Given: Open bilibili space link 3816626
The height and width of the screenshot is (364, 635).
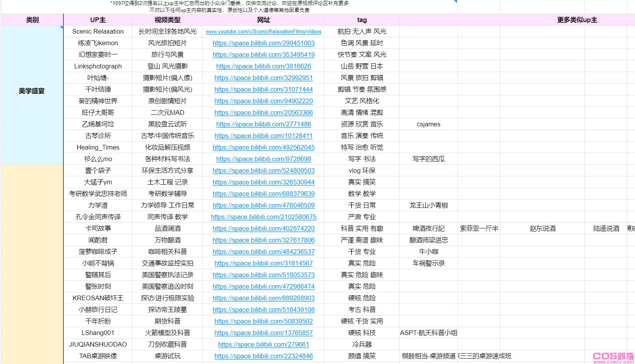Looking at the screenshot, I should tap(264, 66).
